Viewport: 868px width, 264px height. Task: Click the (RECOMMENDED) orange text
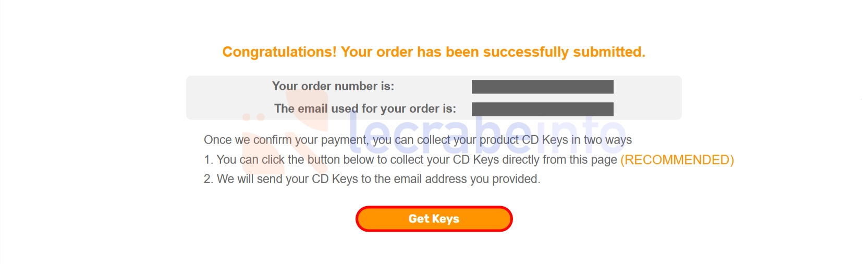click(677, 160)
